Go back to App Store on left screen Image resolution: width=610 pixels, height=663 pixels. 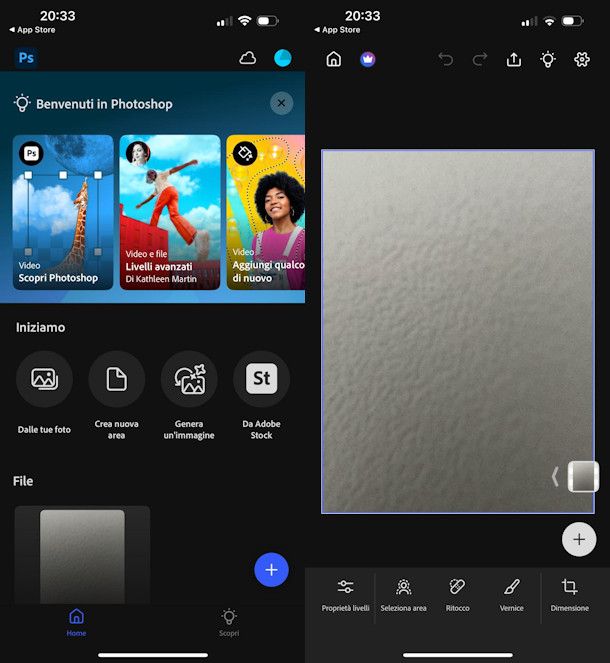pyautogui.click(x=33, y=30)
